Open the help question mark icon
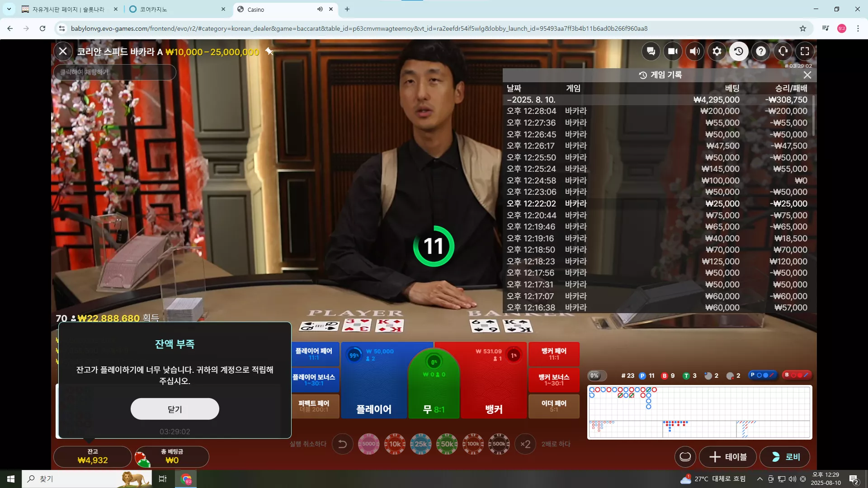The height and width of the screenshot is (488, 868). tap(761, 52)
